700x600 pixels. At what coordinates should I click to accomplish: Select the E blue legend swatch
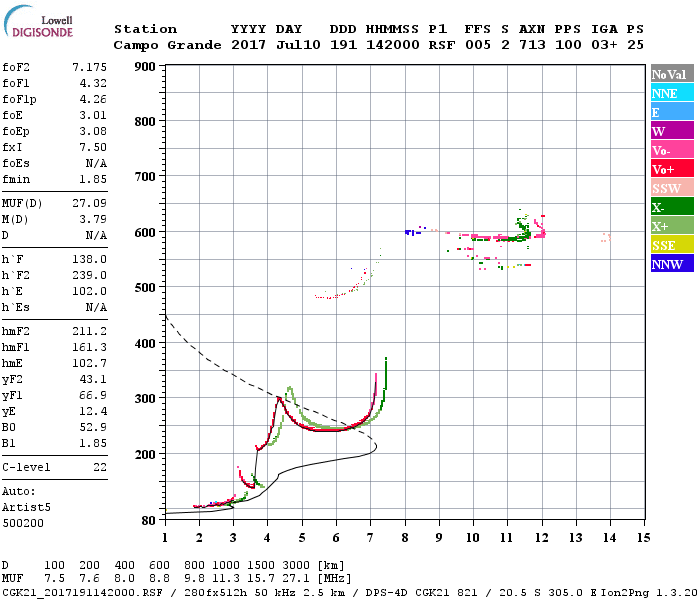[x=672, y=111]
